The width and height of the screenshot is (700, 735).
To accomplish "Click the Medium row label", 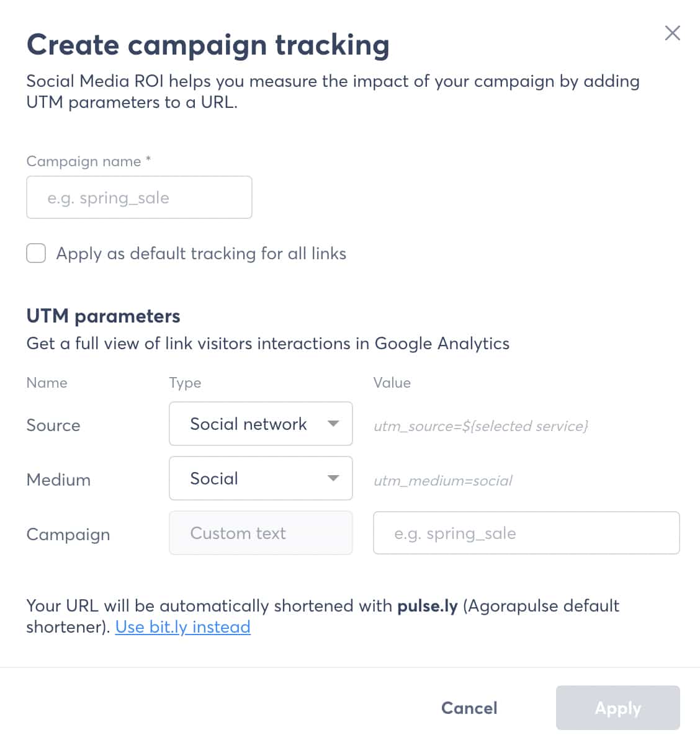I will point(58,480).
